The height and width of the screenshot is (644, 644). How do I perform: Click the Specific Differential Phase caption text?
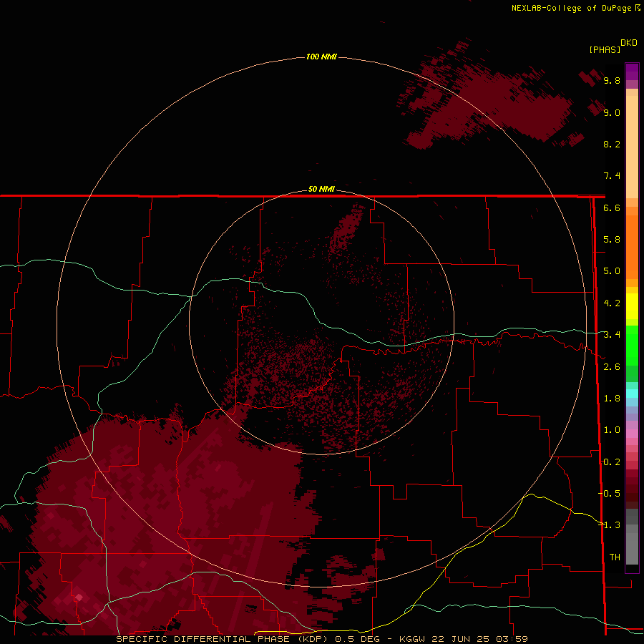point(321,639)
